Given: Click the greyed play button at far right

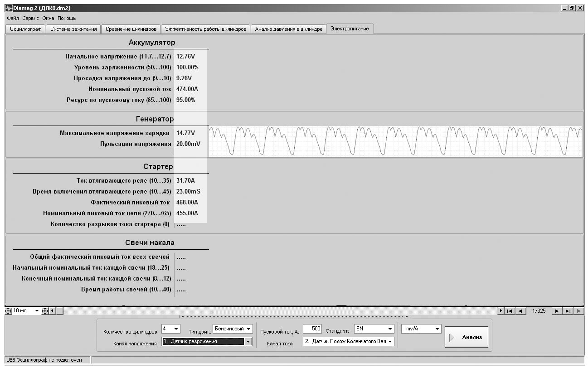Looking at the screenshot, I should pos(578,311).
